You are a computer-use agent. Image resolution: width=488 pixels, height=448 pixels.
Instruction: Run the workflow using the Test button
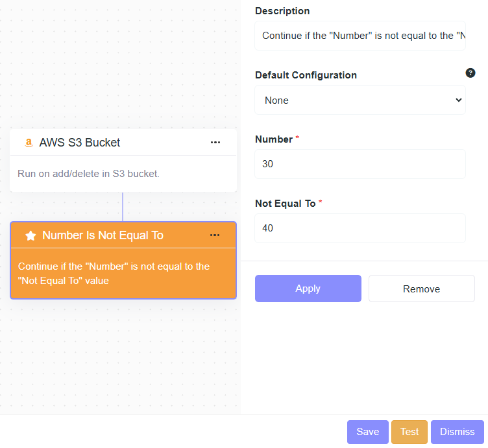(x=409, y=432)
